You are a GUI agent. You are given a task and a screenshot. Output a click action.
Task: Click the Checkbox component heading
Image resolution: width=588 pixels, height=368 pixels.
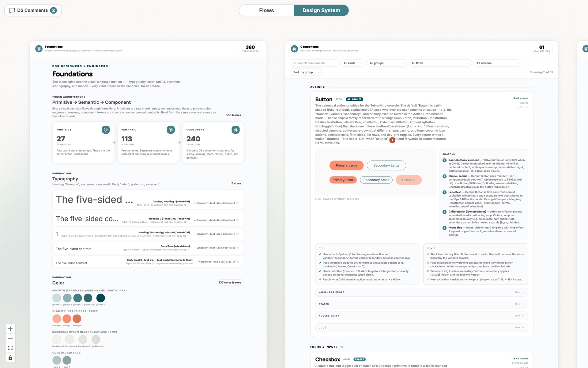point(328,359)
